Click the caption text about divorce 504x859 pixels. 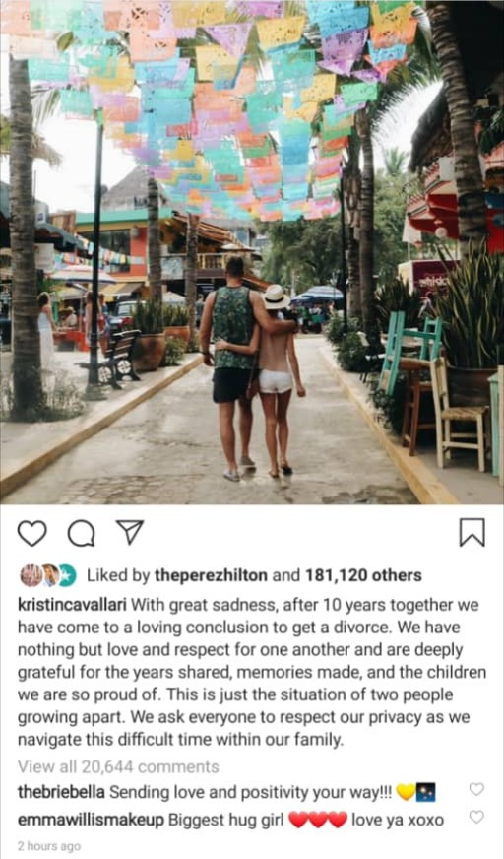click(x=248, y=673)
